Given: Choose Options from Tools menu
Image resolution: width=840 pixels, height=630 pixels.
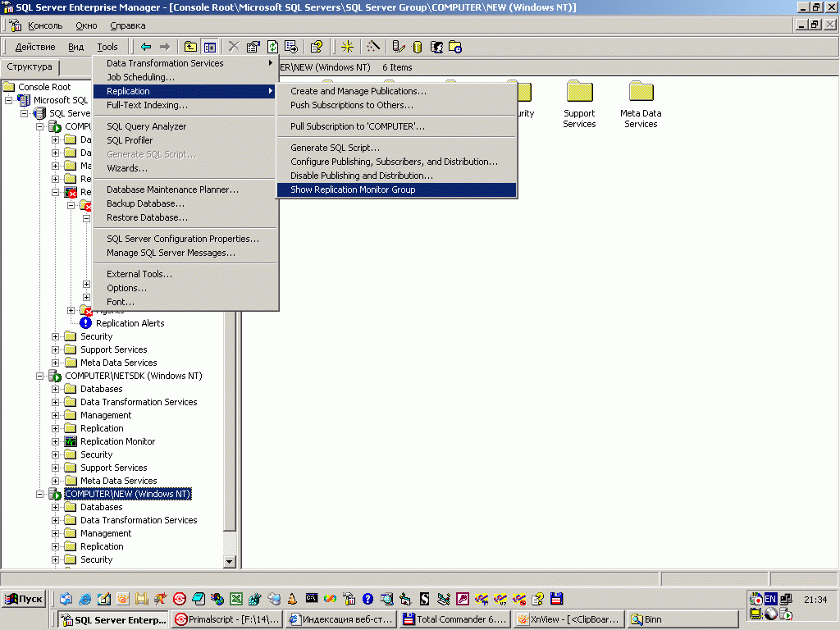Looking at the screenshot, I should coord(185,288).
